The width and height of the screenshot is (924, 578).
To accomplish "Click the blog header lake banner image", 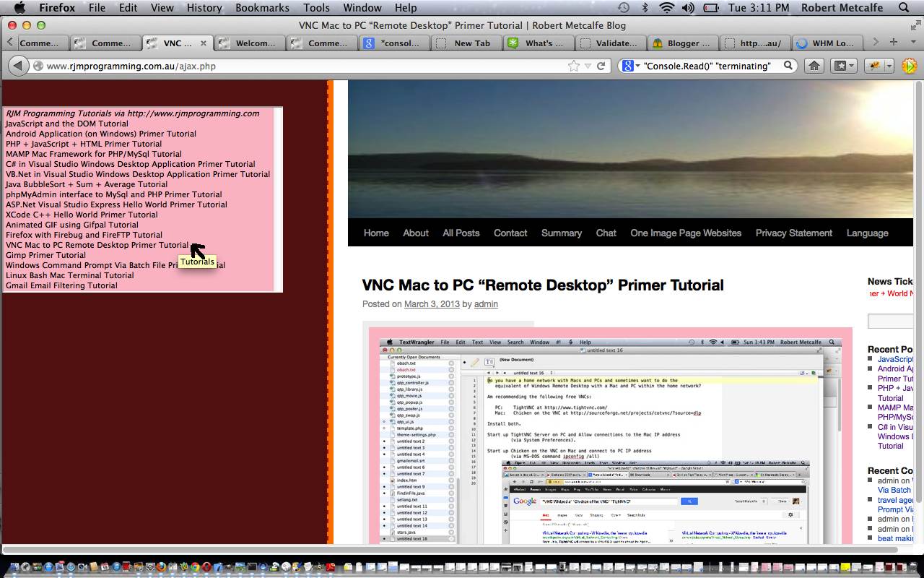I will (x=632, y=149).
